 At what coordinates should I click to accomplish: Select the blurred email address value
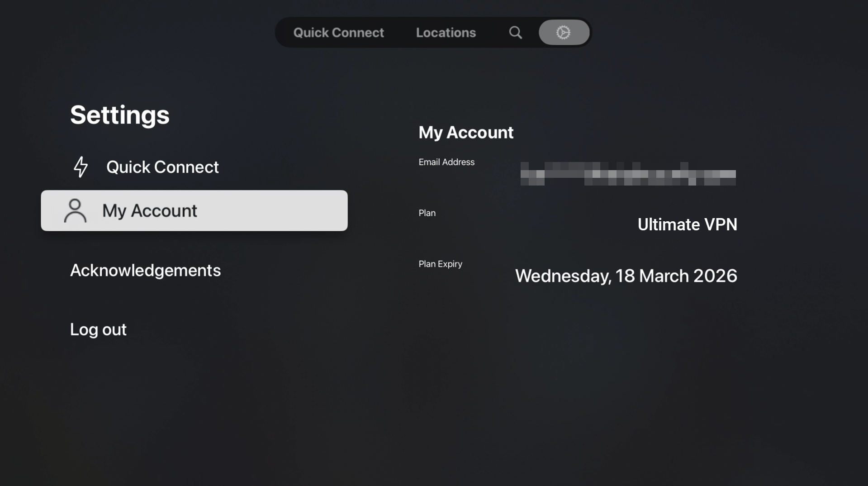coord(628,174)
